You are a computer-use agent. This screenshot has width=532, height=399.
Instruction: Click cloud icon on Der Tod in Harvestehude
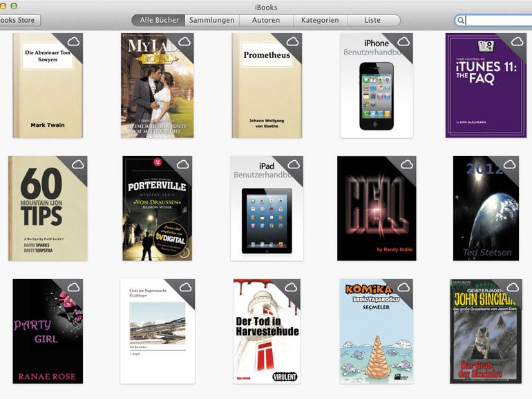pos(291,287)
